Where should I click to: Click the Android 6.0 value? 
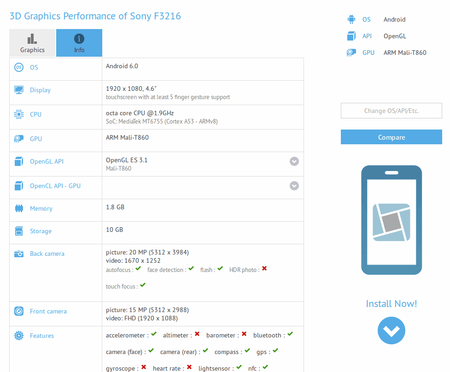(122, 66)
